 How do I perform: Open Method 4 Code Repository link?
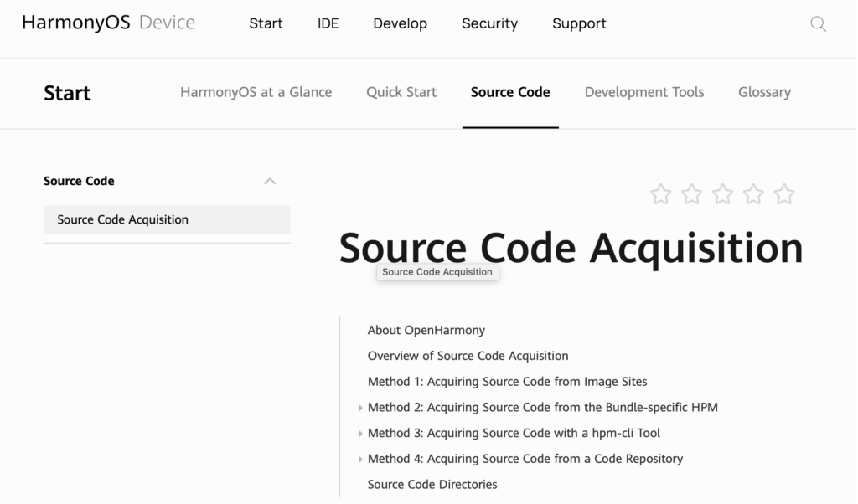525,459
